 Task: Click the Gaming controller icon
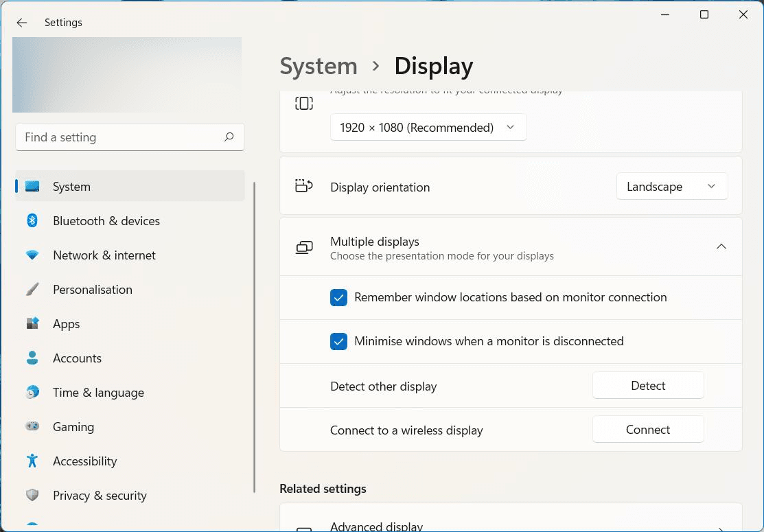(x=32, y=427)
